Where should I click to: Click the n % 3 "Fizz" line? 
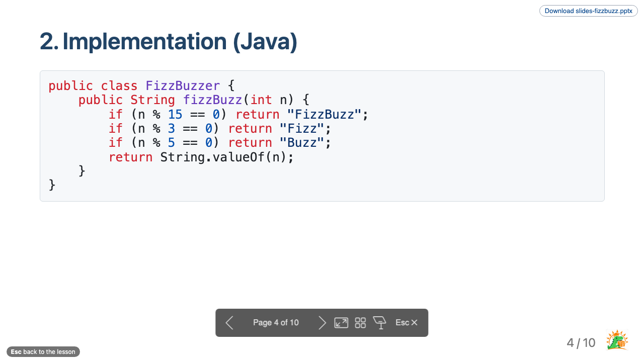[220, 128]
